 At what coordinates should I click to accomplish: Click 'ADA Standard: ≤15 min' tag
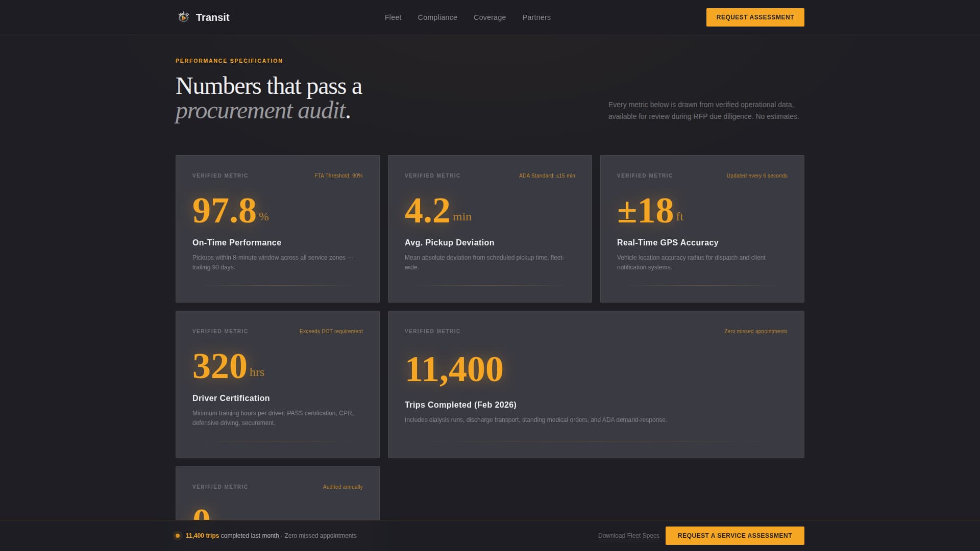[547, 176]
